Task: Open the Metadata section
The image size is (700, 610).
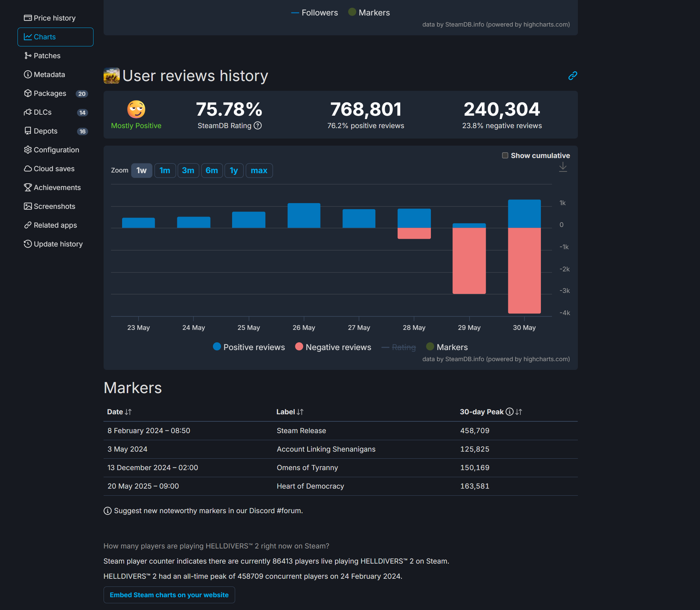Action: click(x=55, y=75)
